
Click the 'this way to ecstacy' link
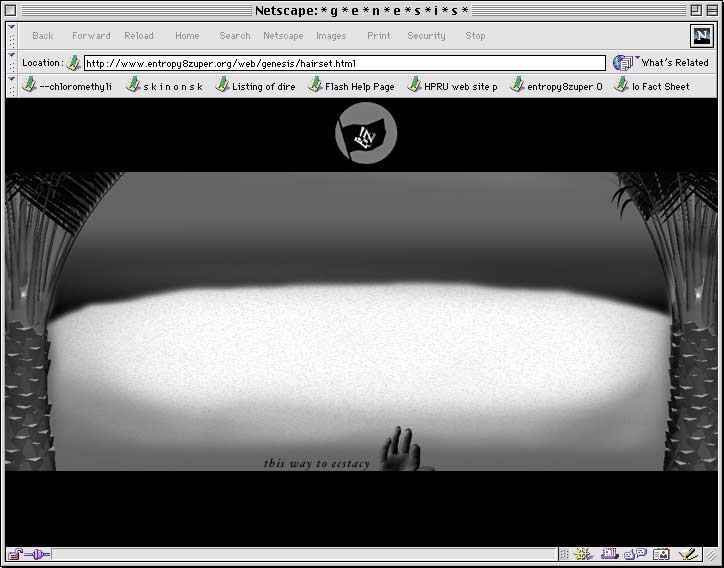coord(317,463)
